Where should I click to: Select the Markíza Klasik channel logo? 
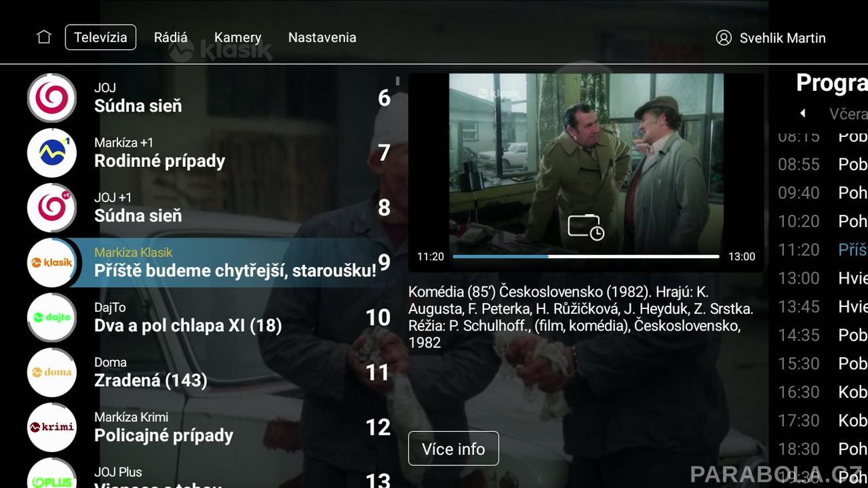(x=52, y=262)
